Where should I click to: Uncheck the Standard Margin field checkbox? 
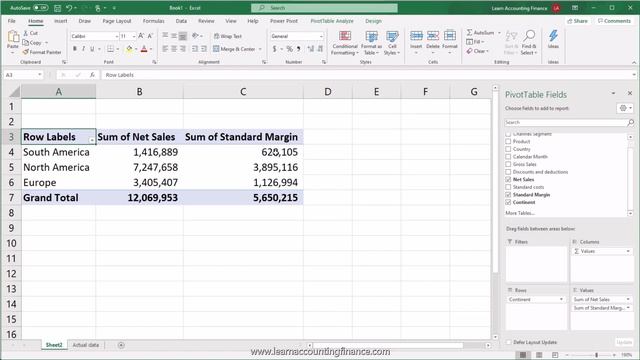[x=508, y=195]
